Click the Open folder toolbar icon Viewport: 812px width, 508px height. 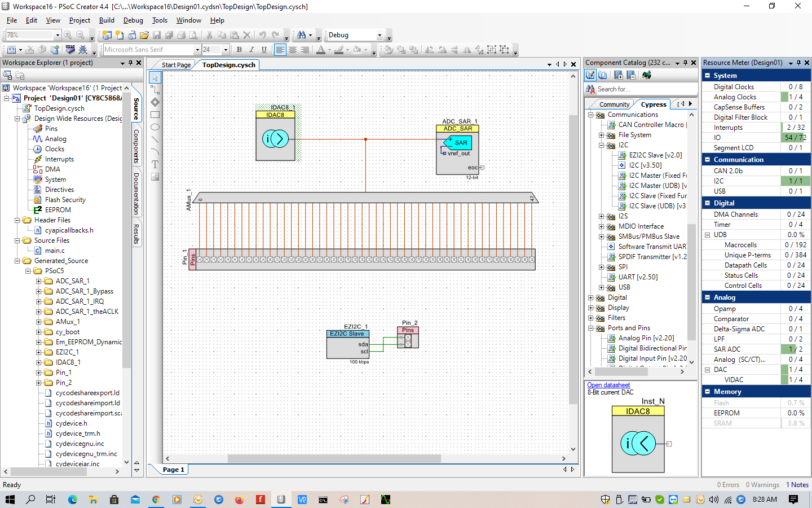144,35
